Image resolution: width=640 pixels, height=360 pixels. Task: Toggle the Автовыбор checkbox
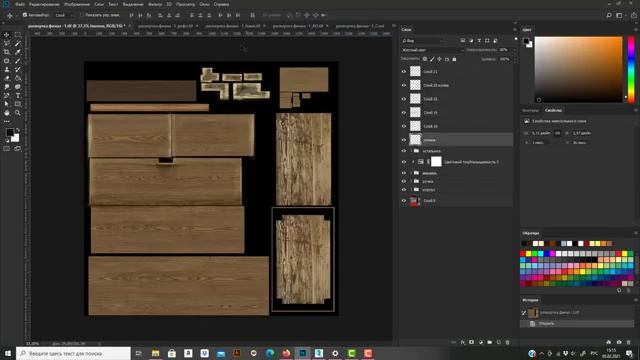tap(25, 15)
